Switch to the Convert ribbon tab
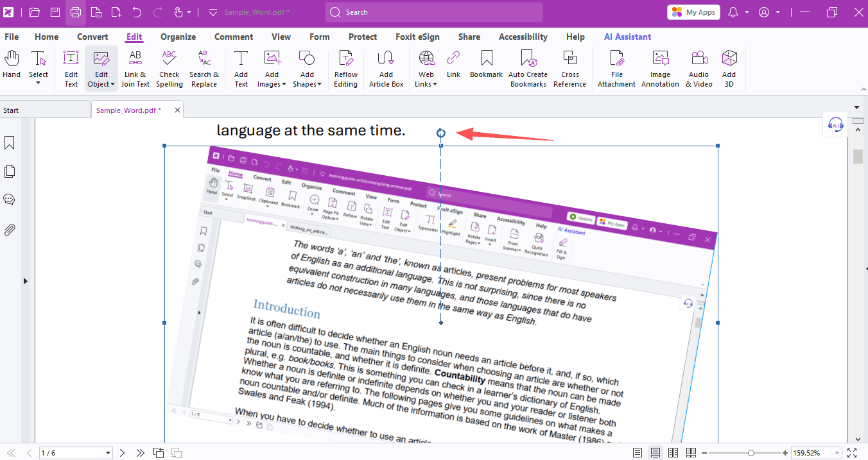868x460 pixels. tap(92, 37)
